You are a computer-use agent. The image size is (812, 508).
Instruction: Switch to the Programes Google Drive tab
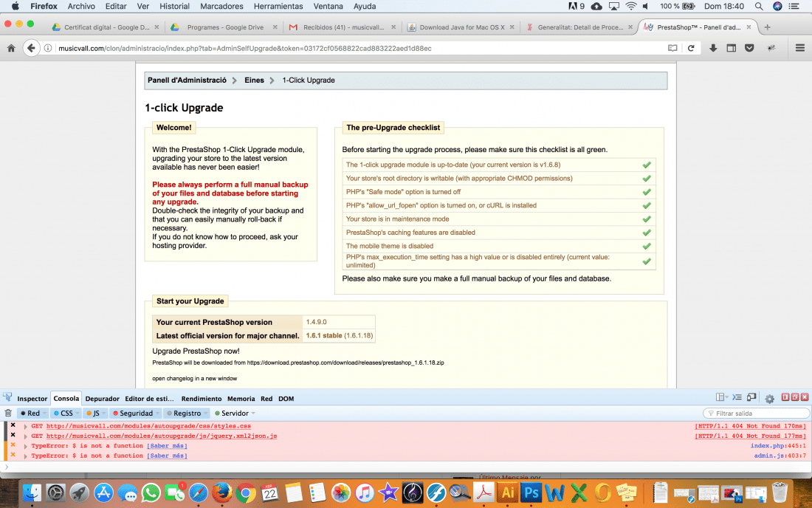(224, 27)
